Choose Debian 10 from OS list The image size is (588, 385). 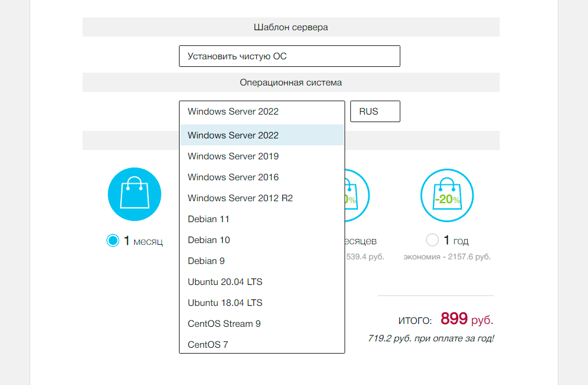tap(261, 240)
